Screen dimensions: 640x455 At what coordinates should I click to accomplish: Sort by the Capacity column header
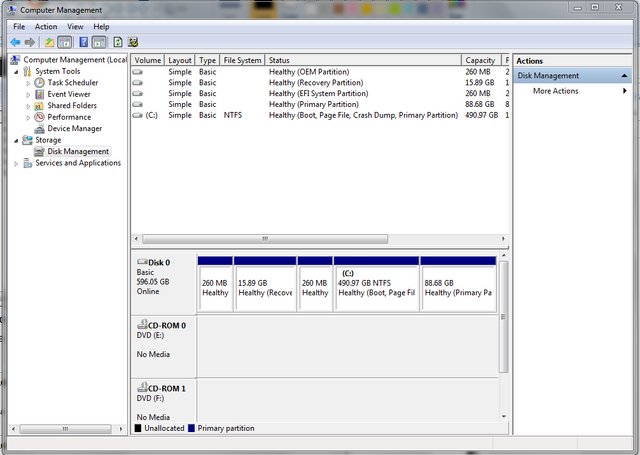tap(482, 60)
